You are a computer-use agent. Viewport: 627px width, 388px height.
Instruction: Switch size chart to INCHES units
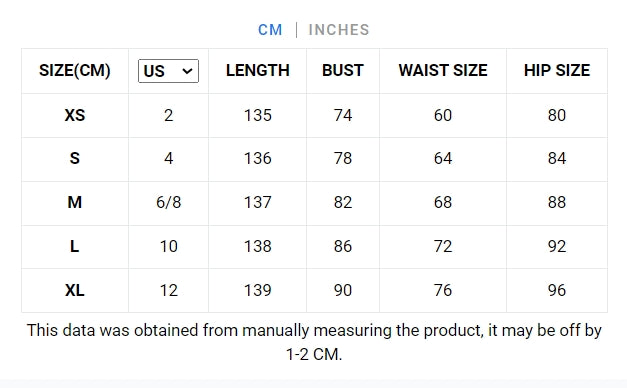pyautogui.click(x=339, y=30)
